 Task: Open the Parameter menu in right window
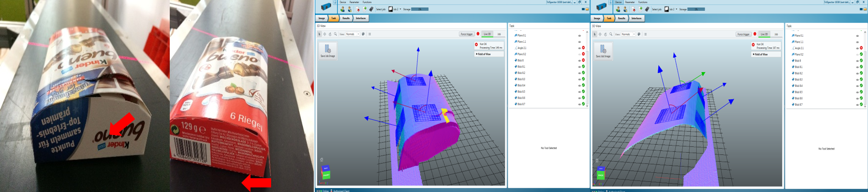point(630,2)
